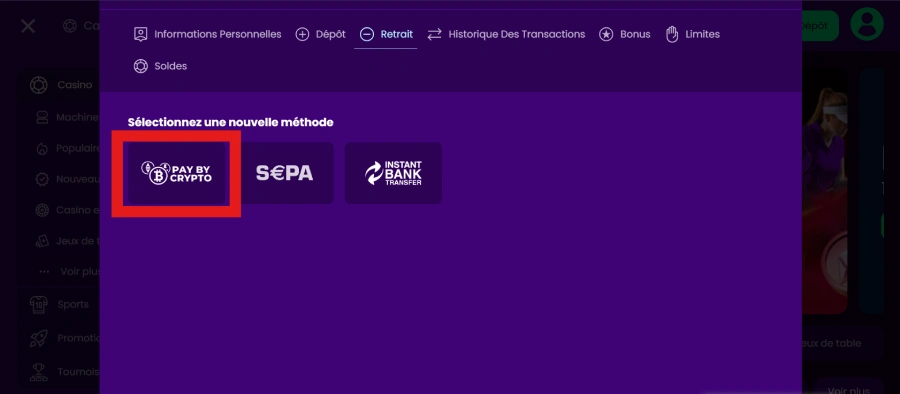Click the chip icon beside Soldes
Screen dimensions: 900x394
point(141,66)
